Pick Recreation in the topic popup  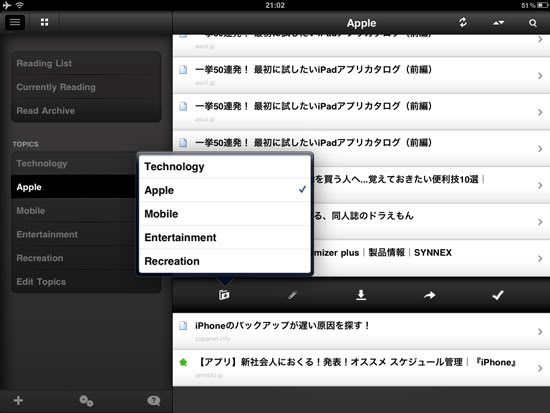pos(225,261)
